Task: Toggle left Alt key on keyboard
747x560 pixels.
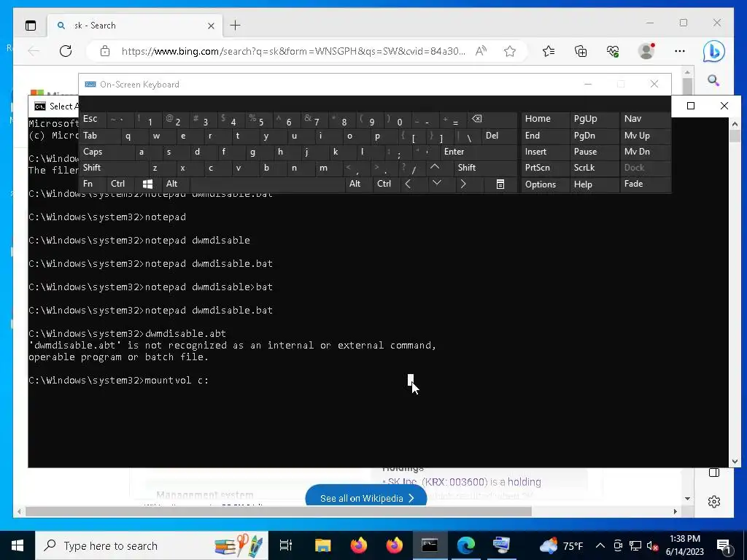Action: pos(175,184)
